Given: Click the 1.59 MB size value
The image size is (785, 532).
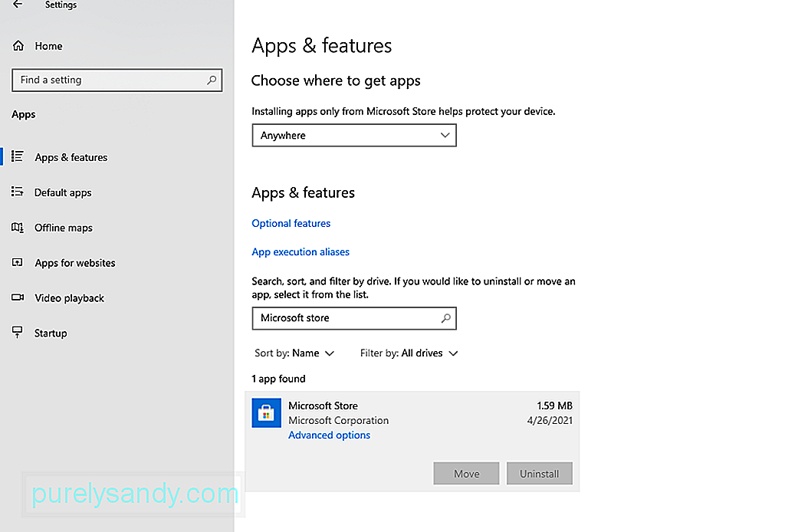Looking at the screenshot, I should pos(554,406).
